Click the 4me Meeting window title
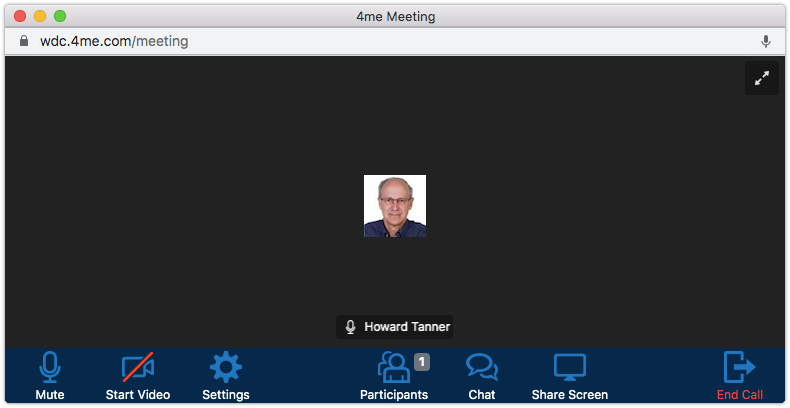Image resolution: width=790 pixels, height=408 pixels. pos(396,17)
